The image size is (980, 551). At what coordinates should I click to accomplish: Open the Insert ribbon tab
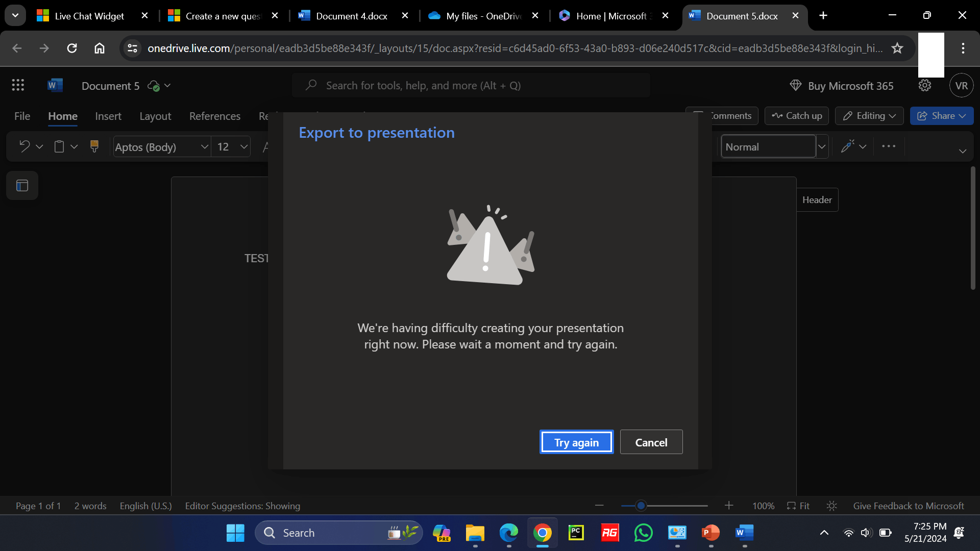tap(108, 116)
